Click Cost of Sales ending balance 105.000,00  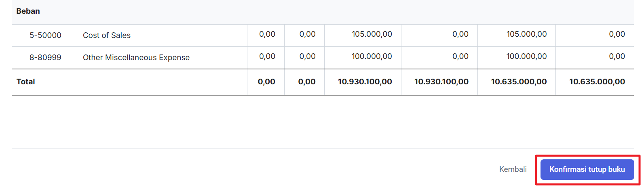(527, 34)
